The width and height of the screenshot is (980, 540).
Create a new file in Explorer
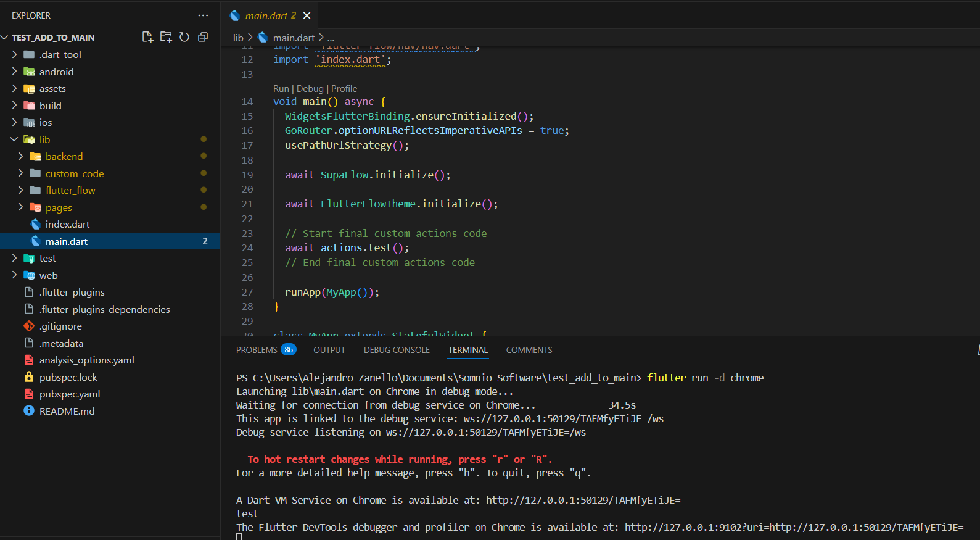(147, 37)
